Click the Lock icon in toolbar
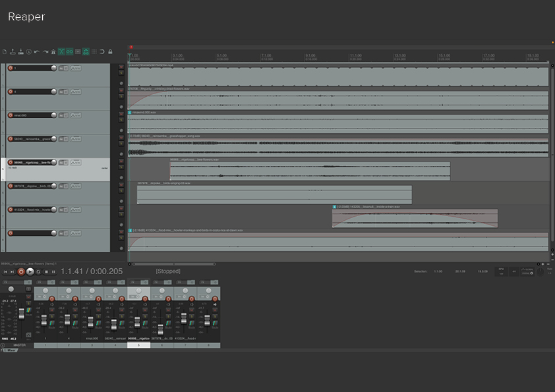555x392 pixels. pos(110,51)
